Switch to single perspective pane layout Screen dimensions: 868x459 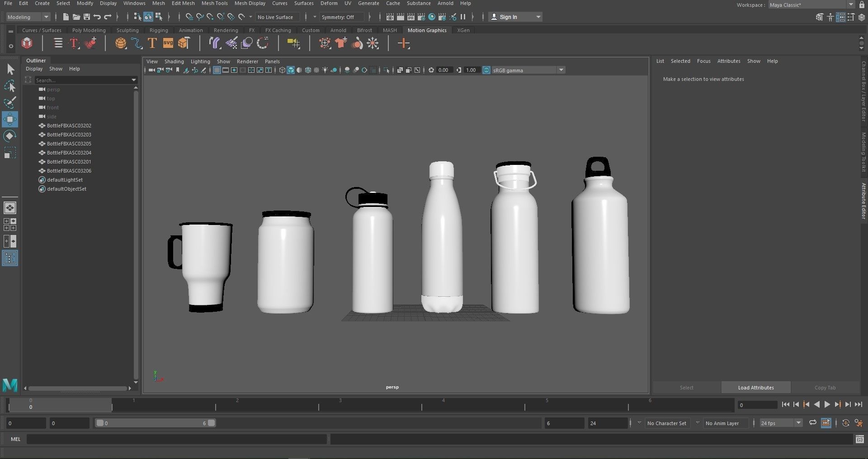(10, 208)
